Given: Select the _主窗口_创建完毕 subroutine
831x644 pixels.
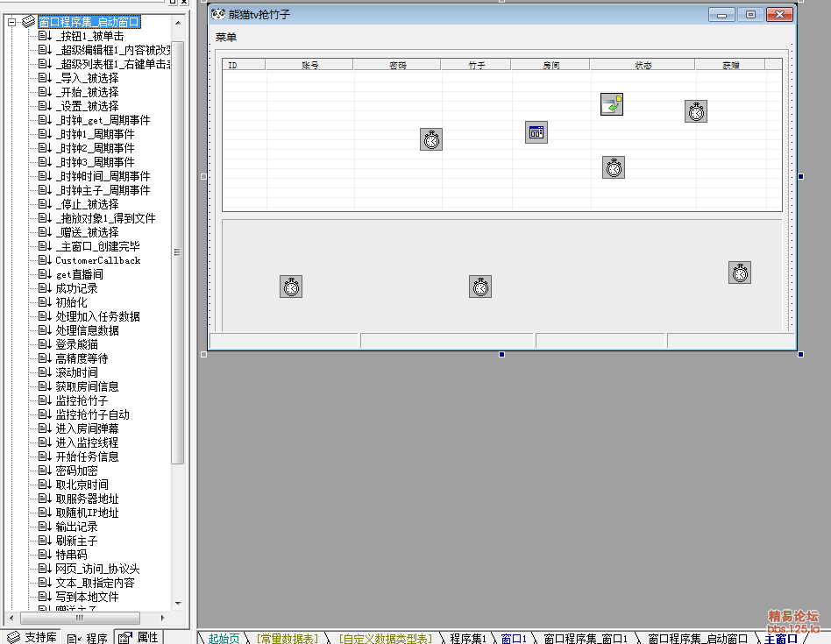Looking at the screenshot, I should click(x=97, y=246).
